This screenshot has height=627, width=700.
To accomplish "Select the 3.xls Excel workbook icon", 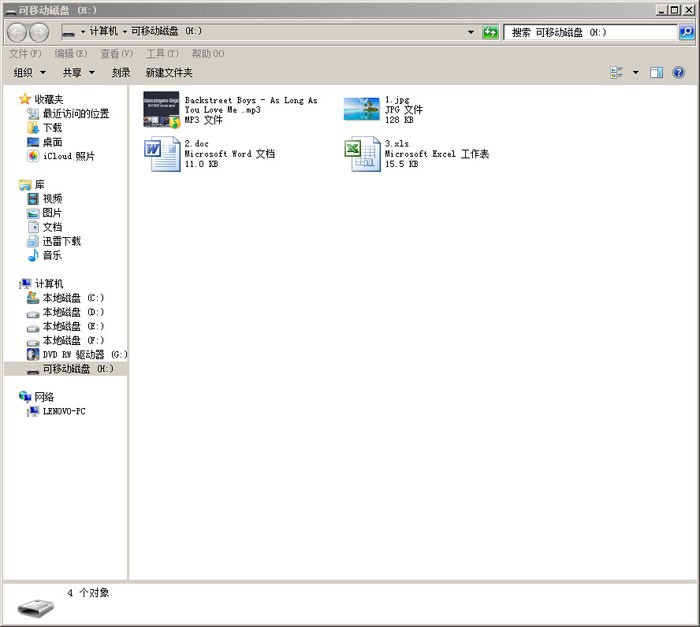I will click(362, 154).
